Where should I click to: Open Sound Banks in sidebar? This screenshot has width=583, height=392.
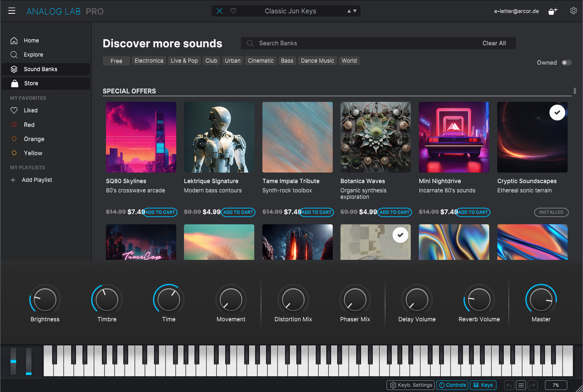click(x=46, y=69)
